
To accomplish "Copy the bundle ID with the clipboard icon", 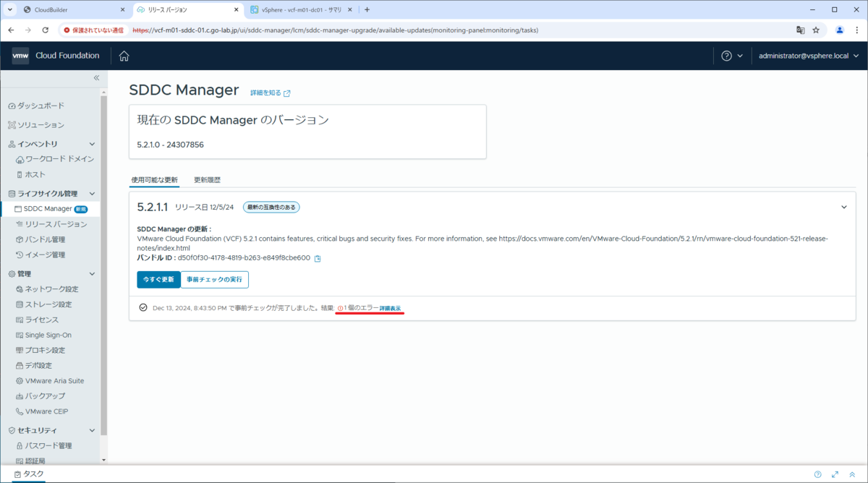I will [x=318, y=258].
